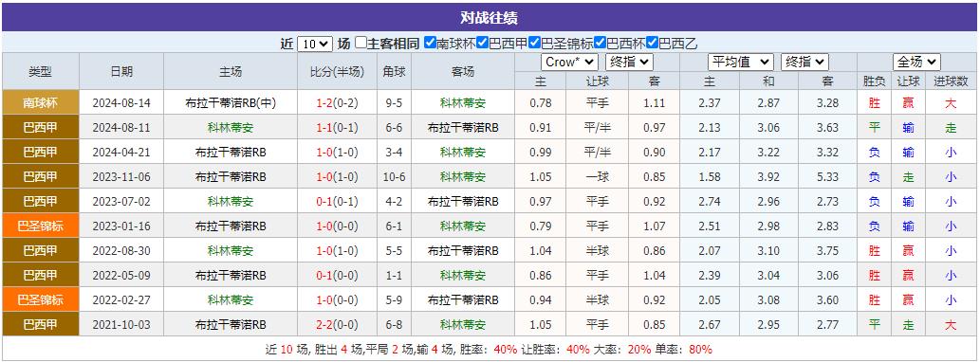Click the 进球数 column header
Screen dimensions: 980x362
click(x=951, y=81)
